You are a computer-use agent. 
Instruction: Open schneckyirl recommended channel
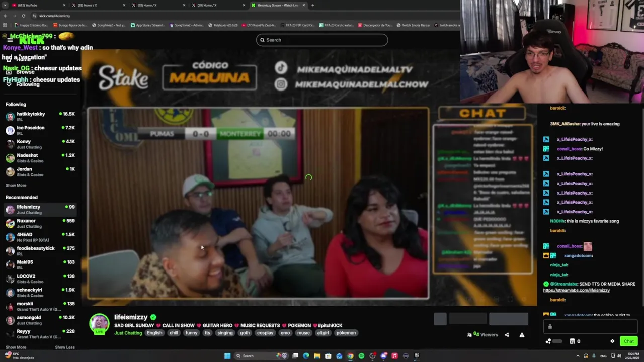[x=40, y=292]
